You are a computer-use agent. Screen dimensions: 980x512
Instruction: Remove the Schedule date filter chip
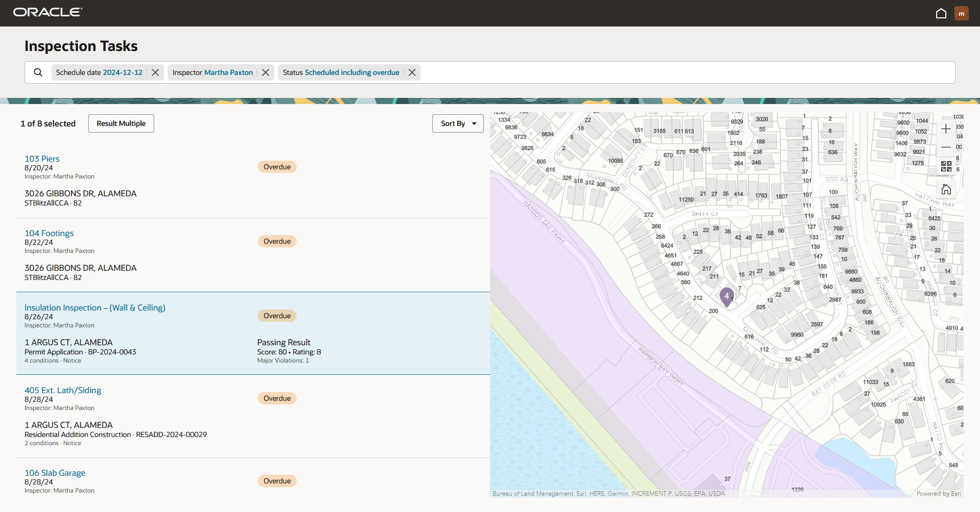(155, 72)
